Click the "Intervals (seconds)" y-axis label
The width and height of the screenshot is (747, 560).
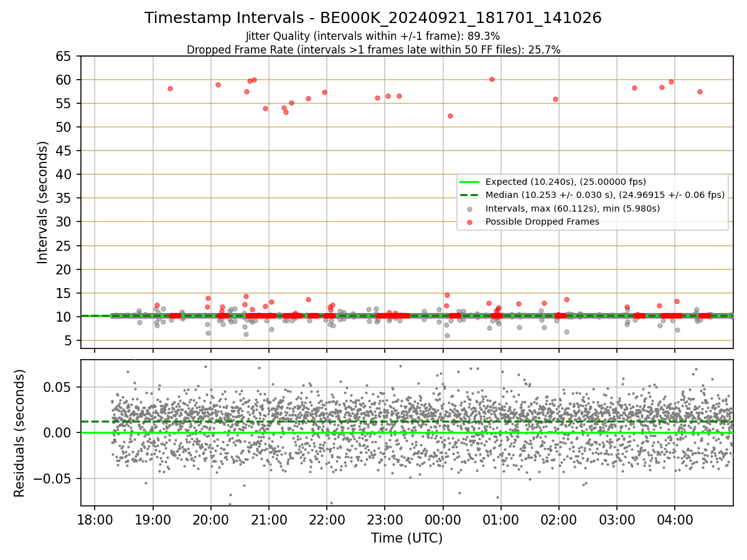point(43,202)
